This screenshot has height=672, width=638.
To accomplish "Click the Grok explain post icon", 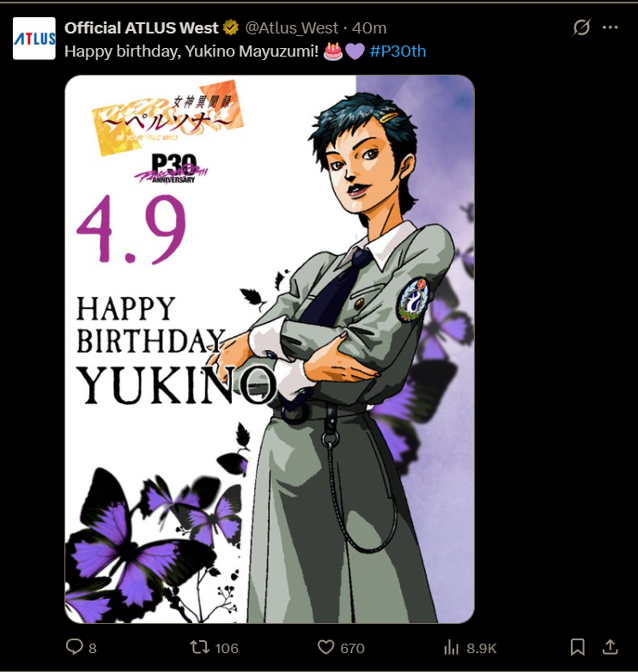I will (x=581, y=27).
